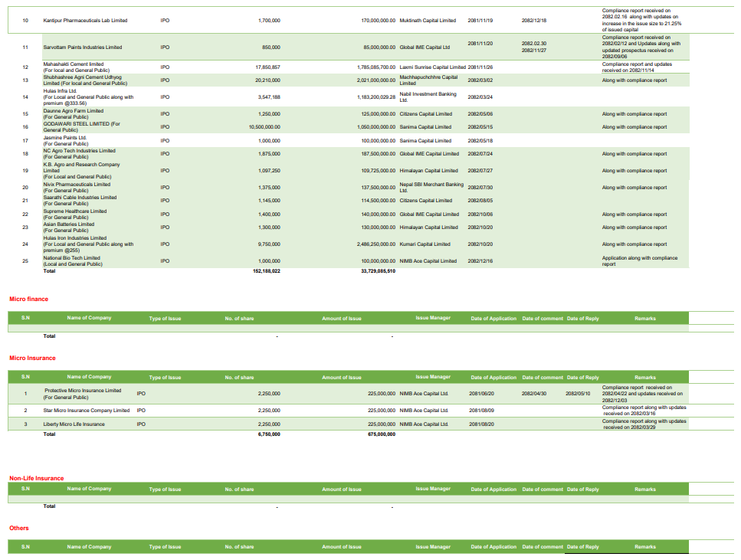Click the Non-Life Insurance section heading
The width and height of the screenshot is (741, 560).
coord(36,478)
